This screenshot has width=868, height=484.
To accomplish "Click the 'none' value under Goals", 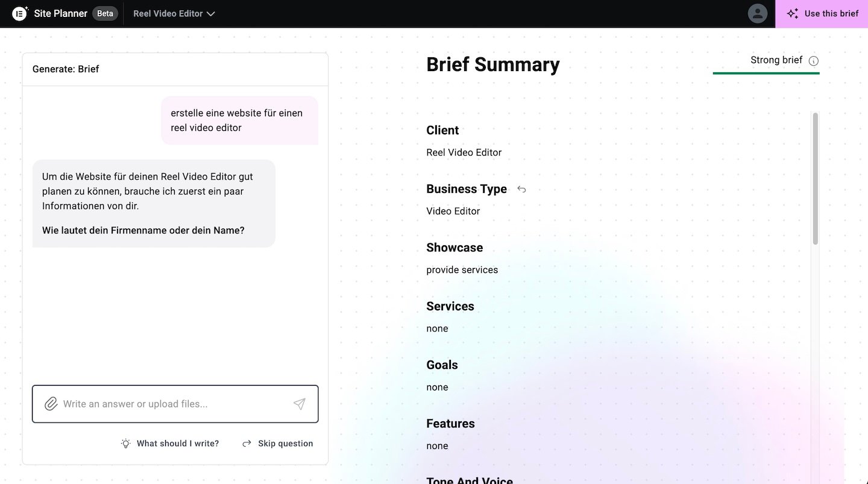I will coord(437,387).
